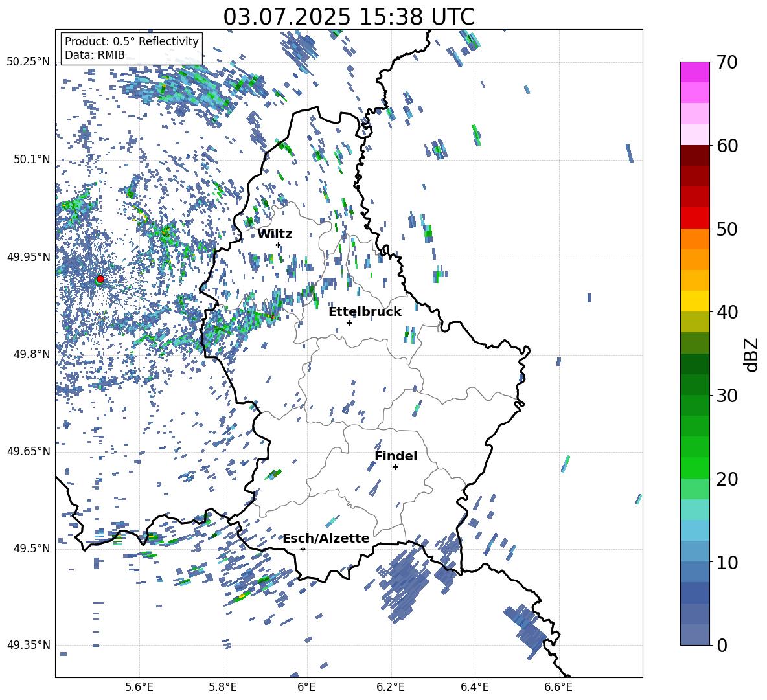This screenshot has height=700, width=767.
Task: Click the 49.65°N latitude label
Action: [29, 451]
